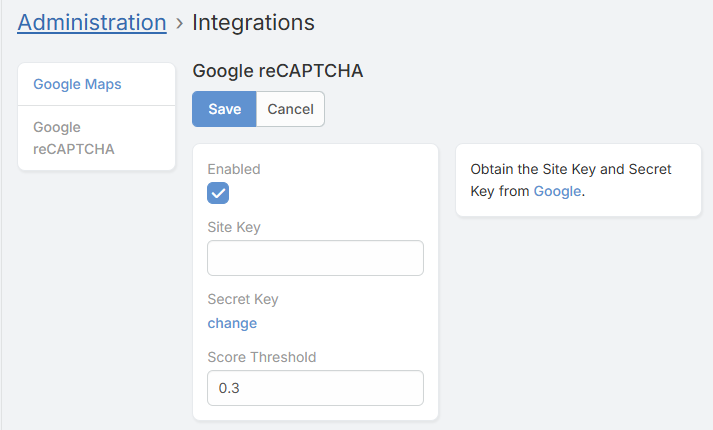The height and width of the screenshot is (430, 713).
Task: Click the Score Threshold label
Action: tap(261, 357)
